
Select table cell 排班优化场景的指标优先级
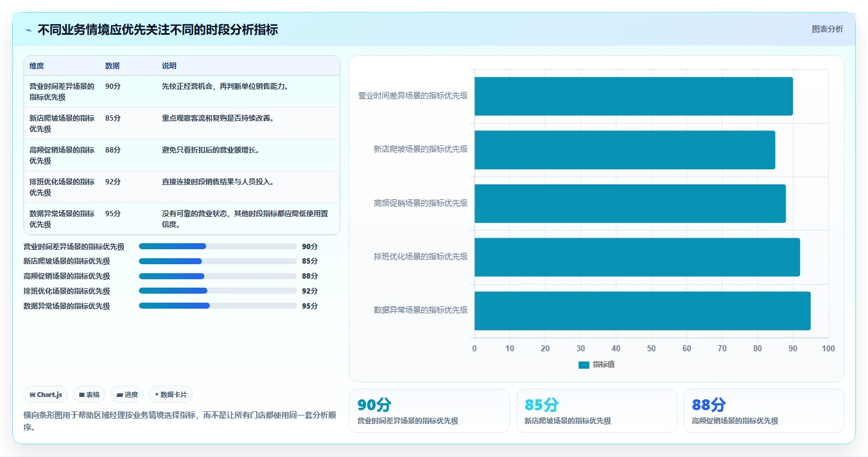click(63, 187)
